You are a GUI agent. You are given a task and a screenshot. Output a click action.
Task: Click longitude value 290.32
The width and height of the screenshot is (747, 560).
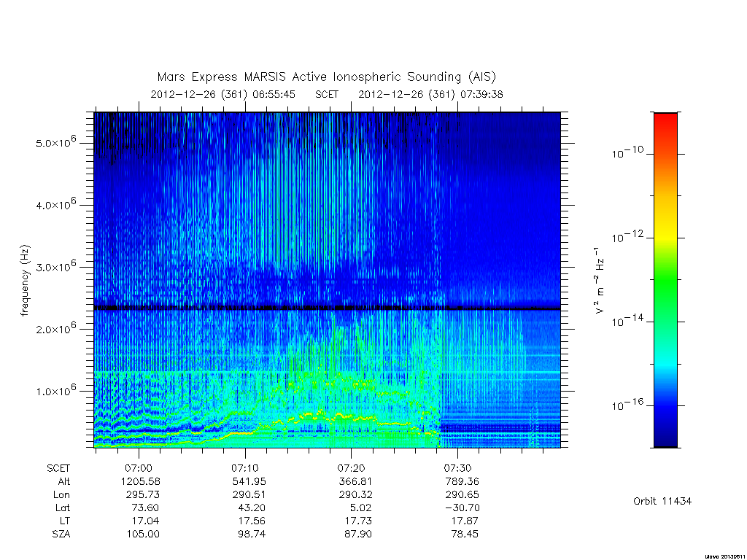[x=355, y=495]
